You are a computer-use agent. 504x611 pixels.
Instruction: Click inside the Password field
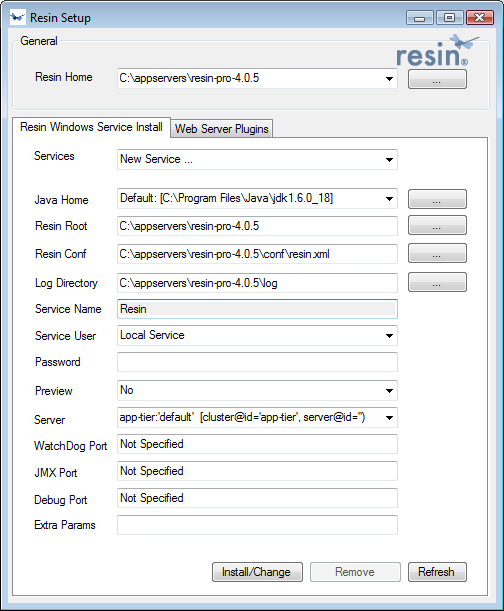(x=257, y=362)
